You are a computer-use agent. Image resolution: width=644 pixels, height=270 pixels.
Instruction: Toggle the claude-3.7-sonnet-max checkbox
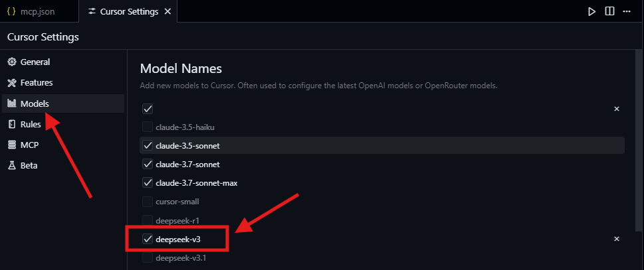coord(148,182)
